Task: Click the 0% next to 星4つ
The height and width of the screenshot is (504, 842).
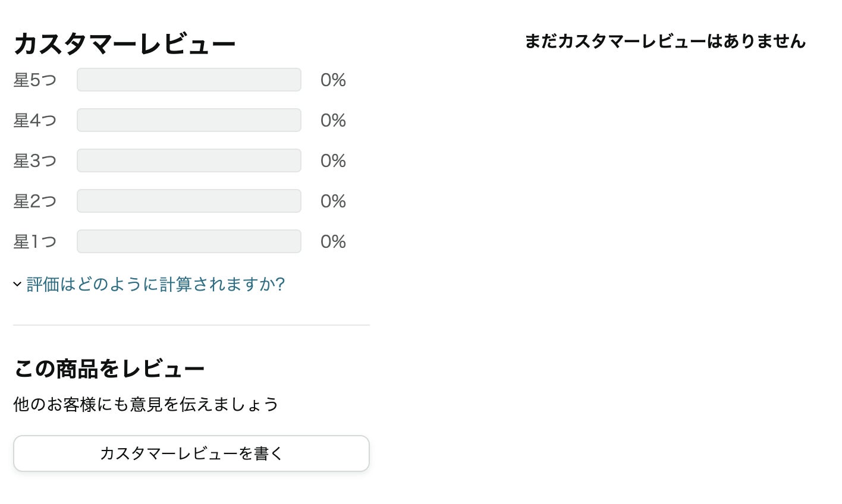Action: coord(333,120)
